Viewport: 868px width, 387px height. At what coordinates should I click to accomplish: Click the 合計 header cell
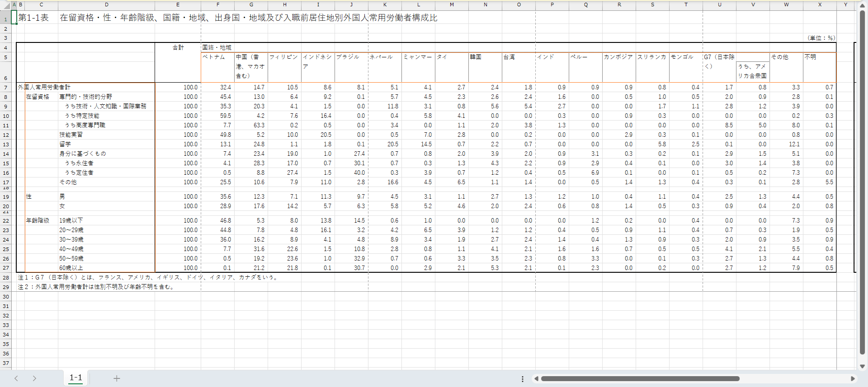click(178, 47)
